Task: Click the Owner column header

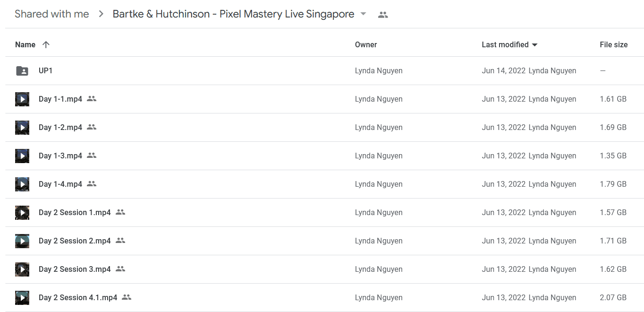Action: [x=366, y=44]
